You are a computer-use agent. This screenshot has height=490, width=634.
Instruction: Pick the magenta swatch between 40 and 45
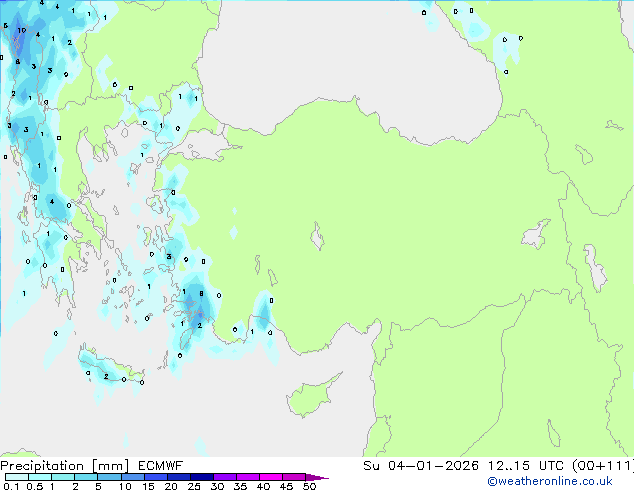pyautogui.click(x=271, y=477)
